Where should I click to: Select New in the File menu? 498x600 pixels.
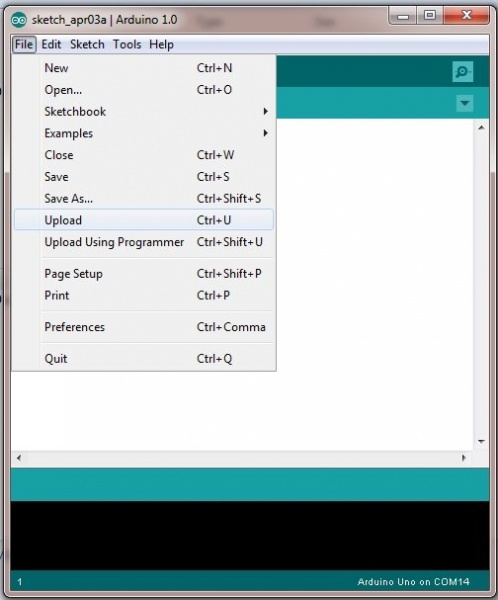click(144, 68)
